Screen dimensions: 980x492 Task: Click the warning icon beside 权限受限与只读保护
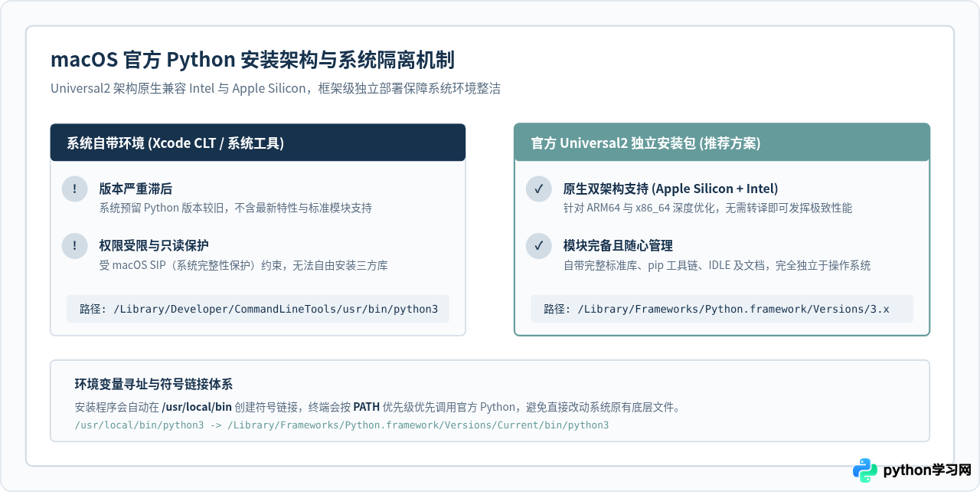[74, 246]
